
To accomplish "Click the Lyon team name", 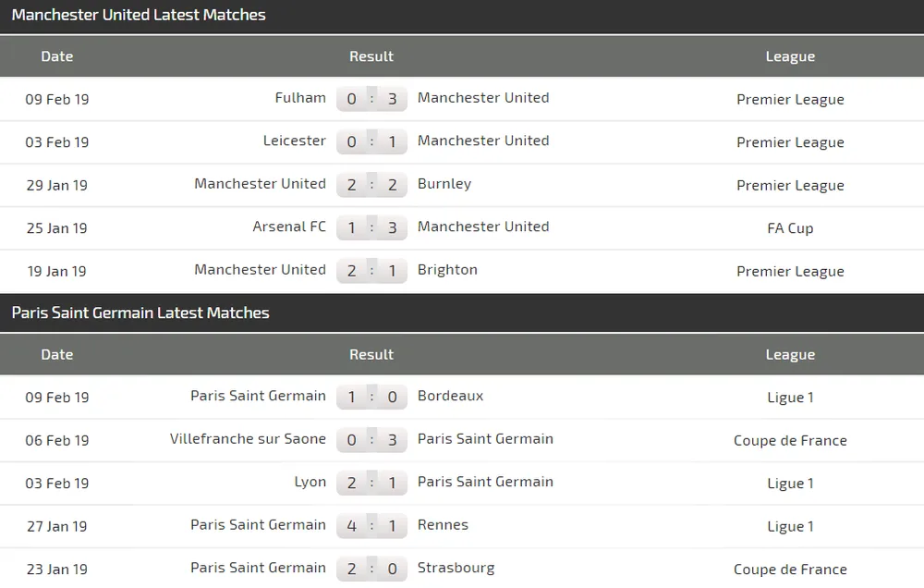I will pyautogui.click(x=310, y=482).
